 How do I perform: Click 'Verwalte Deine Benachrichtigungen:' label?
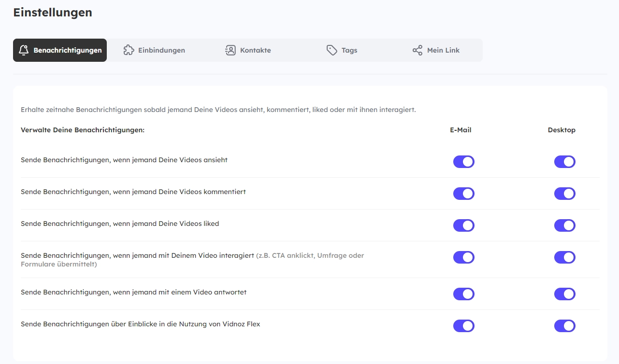coord(83,130)
